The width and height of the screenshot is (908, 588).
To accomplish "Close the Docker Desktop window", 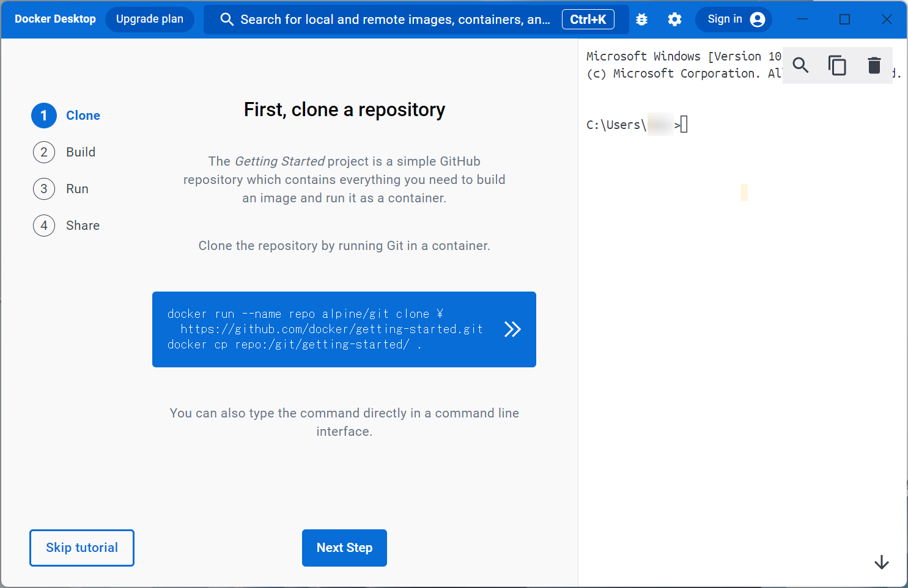I will coord(887,20).
